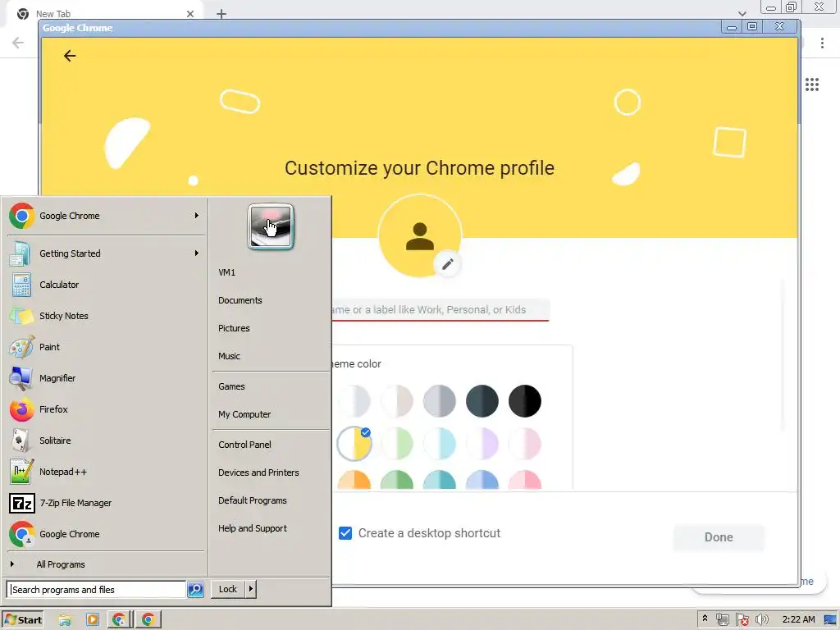This screenshot has height=630, width=840.
Task: Open the shutdown options arrow next to Lock
Action: coord(251,589)
